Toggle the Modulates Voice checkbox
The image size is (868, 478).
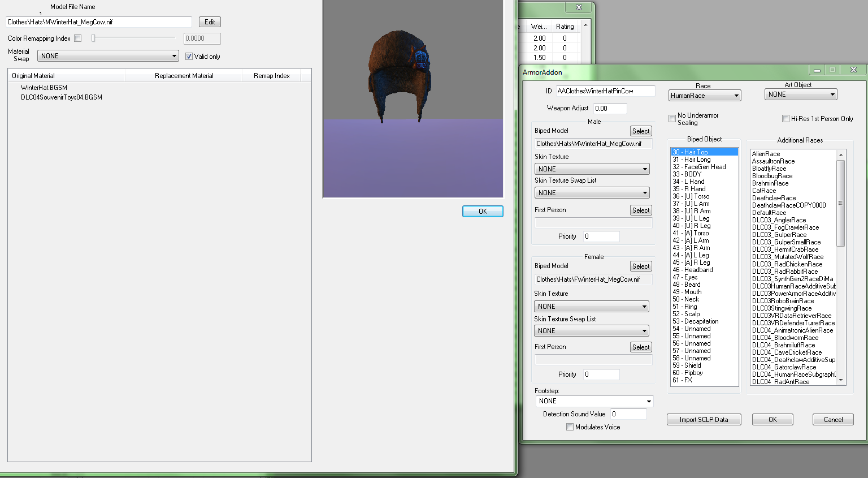(570, 427)
